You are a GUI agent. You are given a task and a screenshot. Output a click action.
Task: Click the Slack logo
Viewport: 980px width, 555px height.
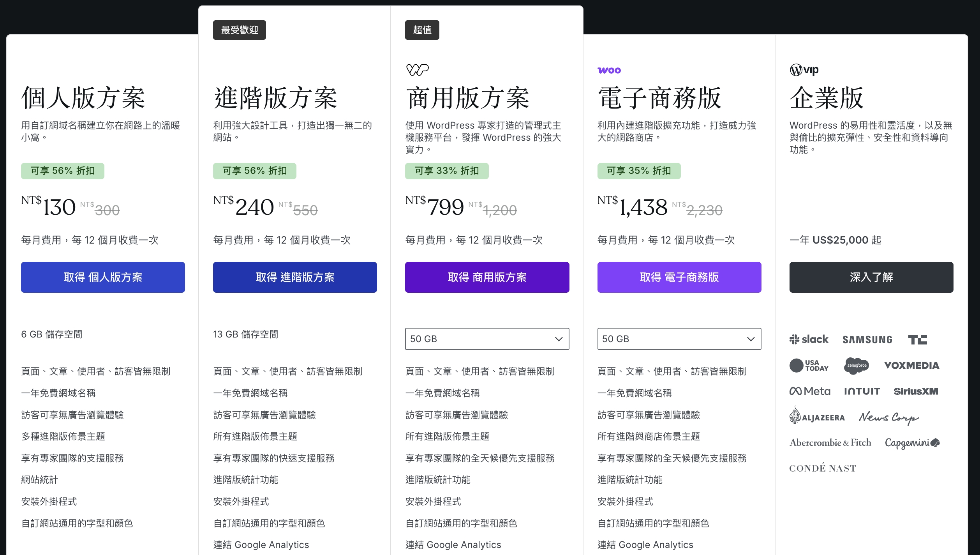coord(809,339)
